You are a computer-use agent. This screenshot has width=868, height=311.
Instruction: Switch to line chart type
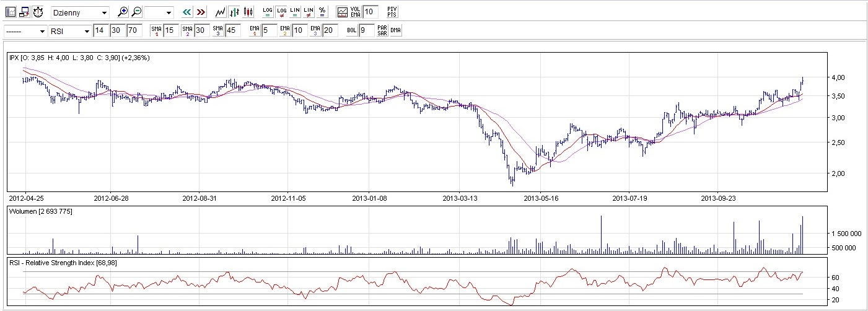point(221,12)
